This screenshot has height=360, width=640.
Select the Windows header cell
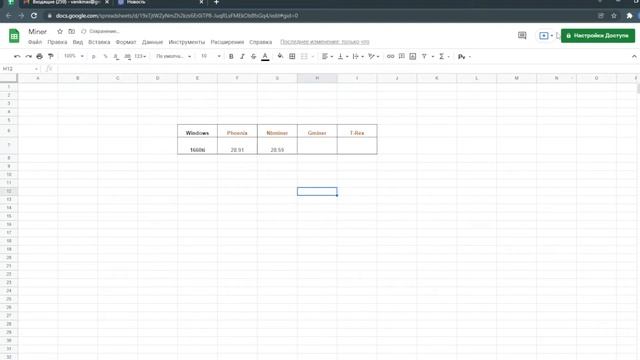(x=197, y=131)
